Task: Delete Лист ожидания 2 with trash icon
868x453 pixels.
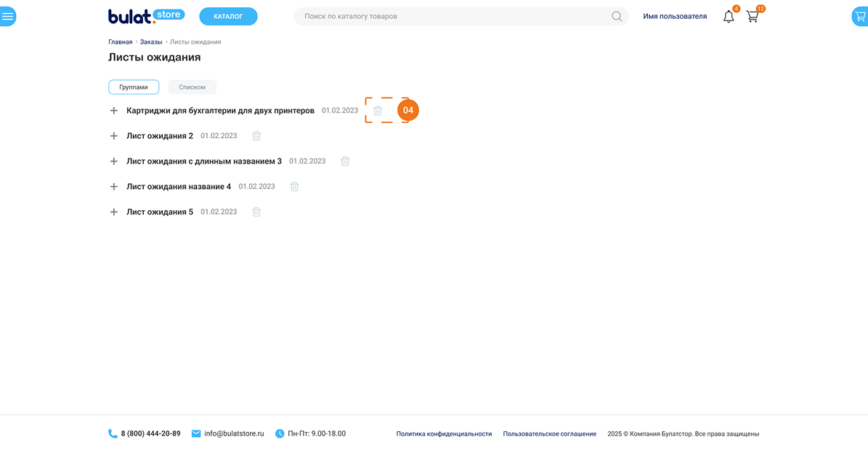Action: pos(256,136)
